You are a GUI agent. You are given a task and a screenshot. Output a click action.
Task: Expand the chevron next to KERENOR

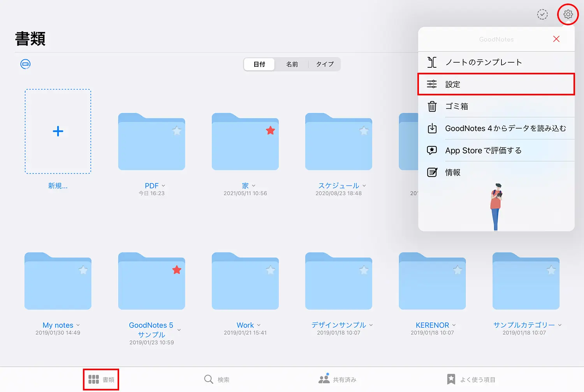[x=454, y=325]
